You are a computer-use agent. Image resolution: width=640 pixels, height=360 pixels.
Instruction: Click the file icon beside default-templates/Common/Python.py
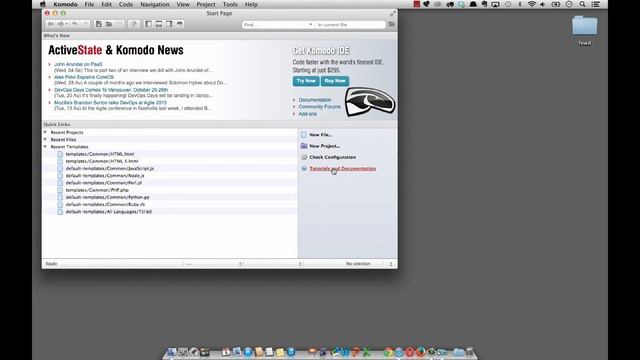click(60, 197)
